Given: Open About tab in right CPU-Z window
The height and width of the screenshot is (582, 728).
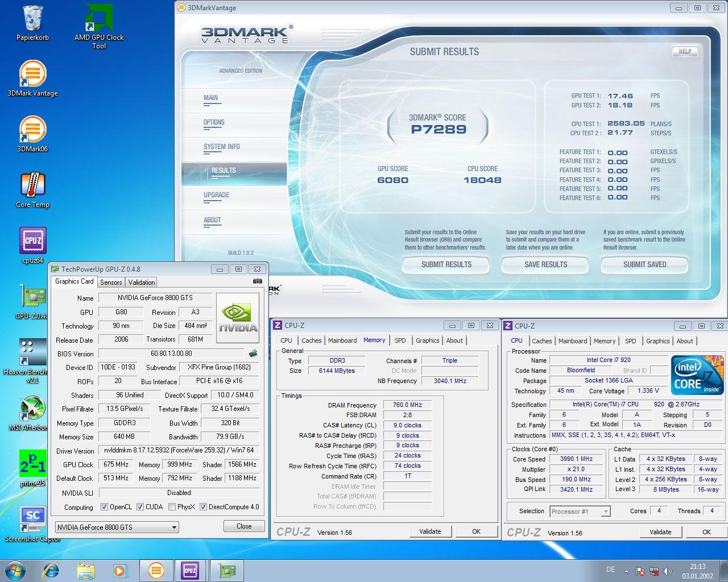Looking at the screenshot, I should [685, 341].
